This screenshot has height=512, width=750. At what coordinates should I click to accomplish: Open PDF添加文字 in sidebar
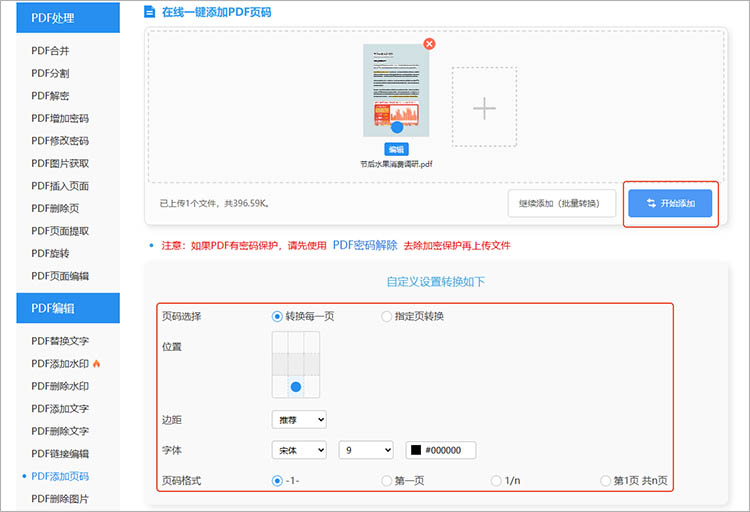pyautogui.click(x=60, y=409)
